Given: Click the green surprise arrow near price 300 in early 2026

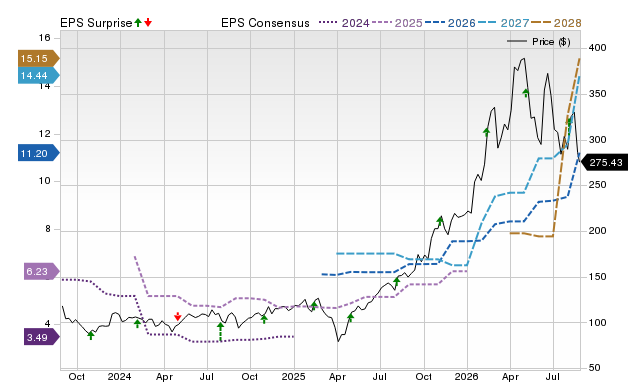Looking at the screenshot, I should click(x=486, y=132).
